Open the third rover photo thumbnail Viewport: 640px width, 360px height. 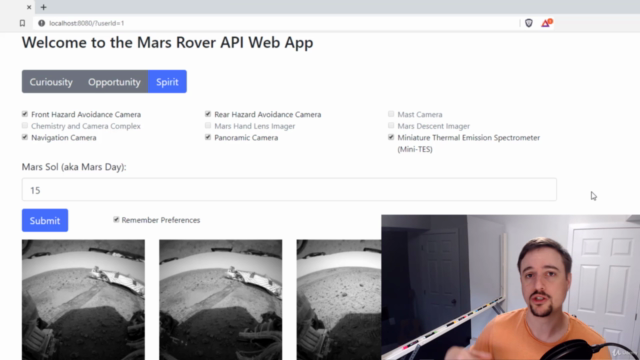[x=339, y=300]
